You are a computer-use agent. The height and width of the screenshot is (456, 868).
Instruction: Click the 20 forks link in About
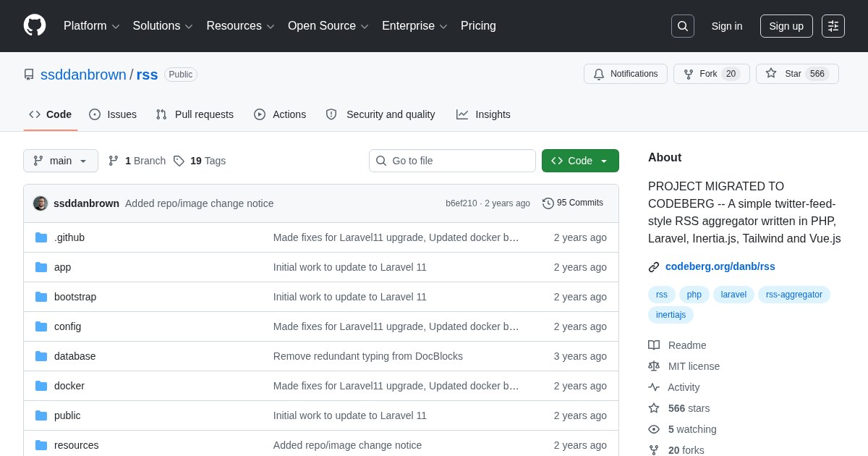pos(686,450)
